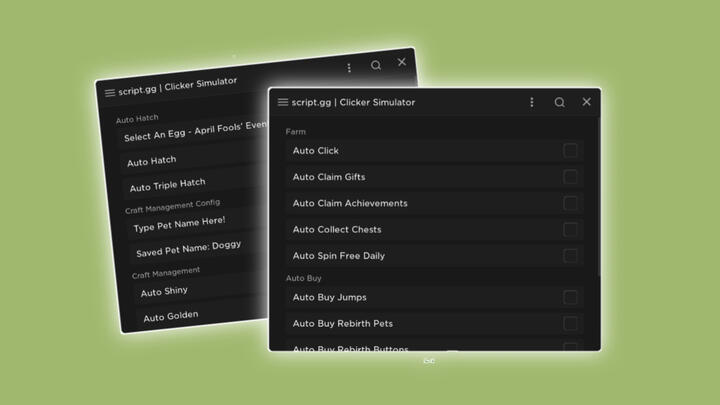Open three-dot options in front window

[531, 102]
